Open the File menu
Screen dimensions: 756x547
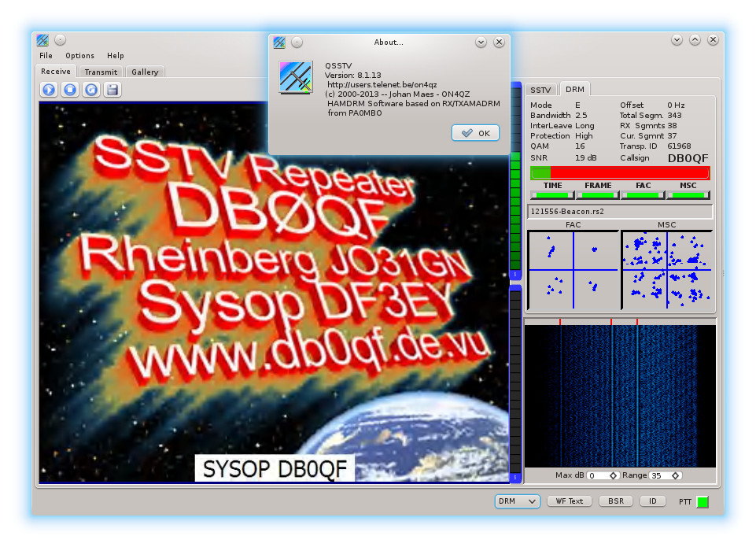tap(46, 55)
